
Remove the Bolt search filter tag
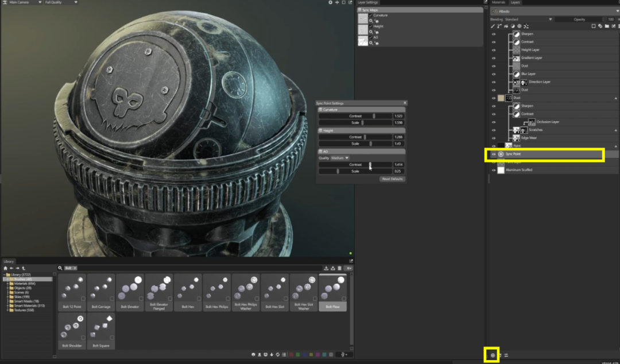pos(75,268)
